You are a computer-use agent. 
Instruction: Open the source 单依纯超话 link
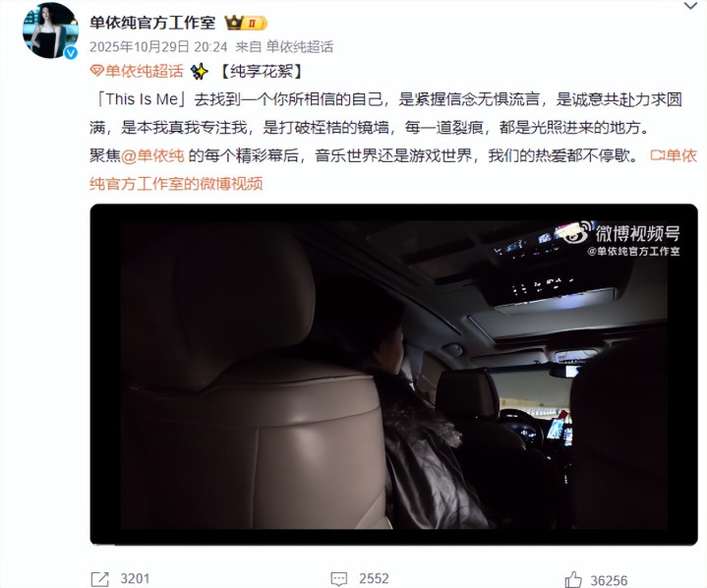[299, 46]
